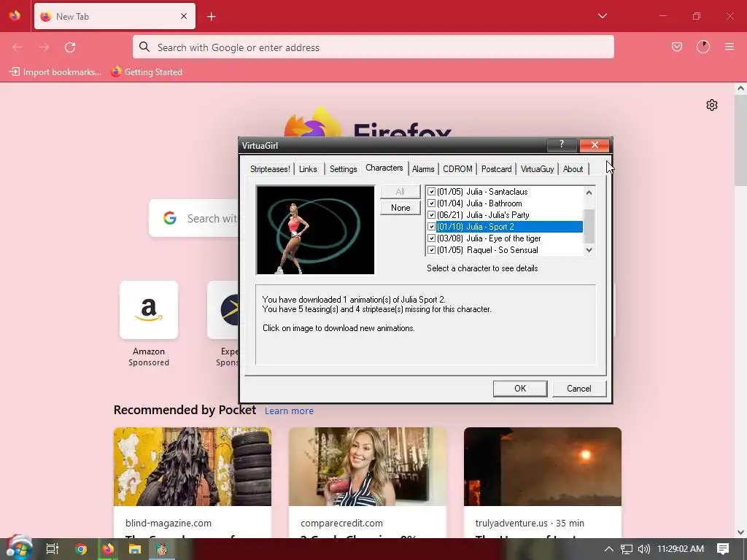The image size is (747, 560).
Task: Click Firefox page scrollbar down arrow
Action: click(x=740, y=532)
